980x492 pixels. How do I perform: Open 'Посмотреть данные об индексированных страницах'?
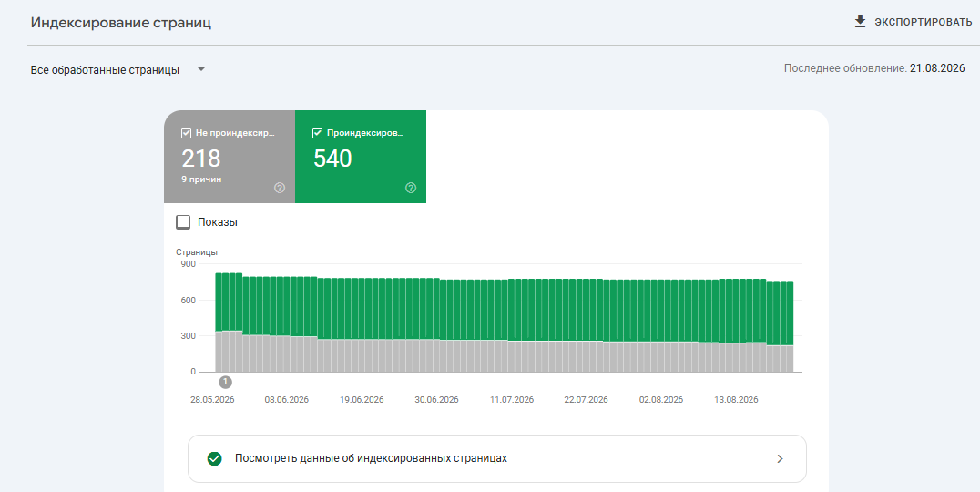pos(497,459)
